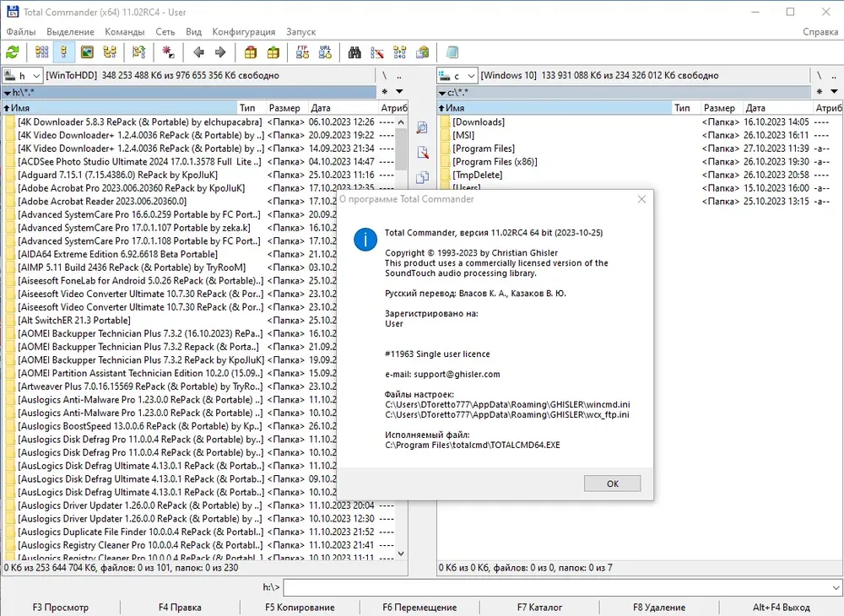Open file search with the binoculars icon
Image resolution: width=844 pixels, height=616 pixels.
click(x=354, y=52)
